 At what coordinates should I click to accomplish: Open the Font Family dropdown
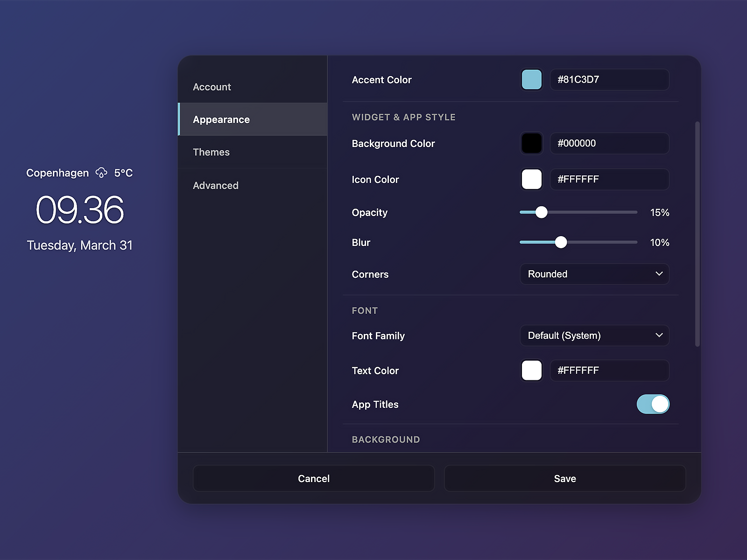tap(594, 336)
